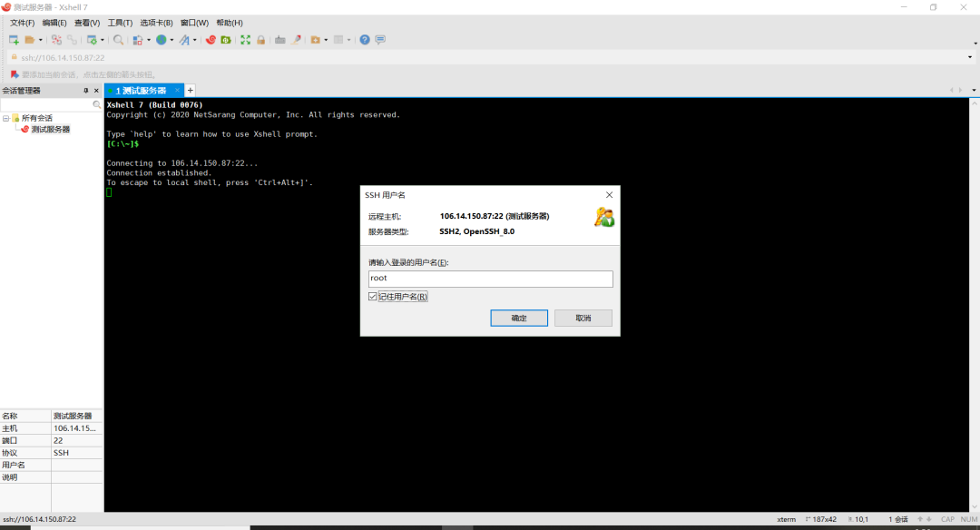Open the 查看(V) menu

point(87,23)
